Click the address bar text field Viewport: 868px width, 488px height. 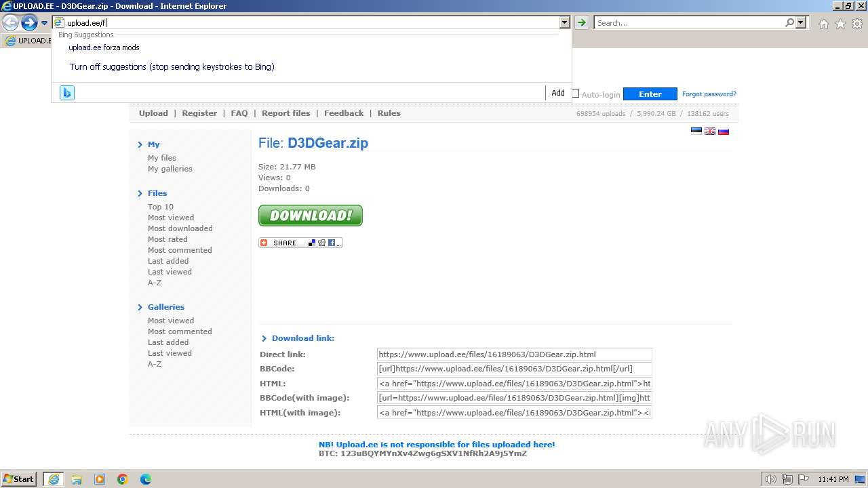[x=306, y=23]
